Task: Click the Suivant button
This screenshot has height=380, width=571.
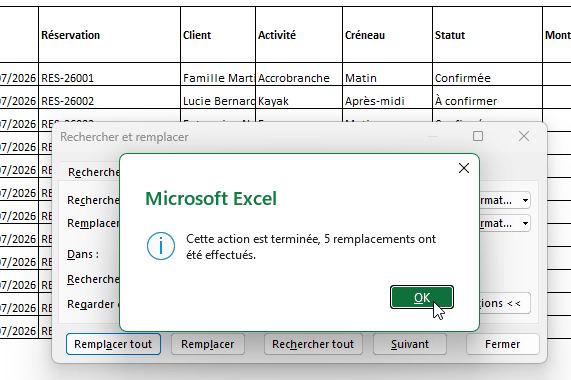Action: click(410, 344)
